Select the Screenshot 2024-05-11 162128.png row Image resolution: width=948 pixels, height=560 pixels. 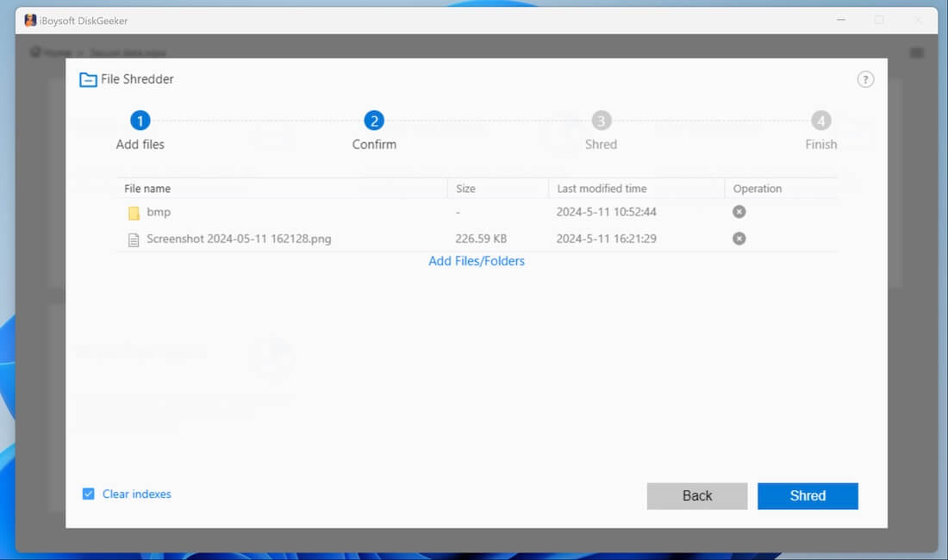(239, 239)
